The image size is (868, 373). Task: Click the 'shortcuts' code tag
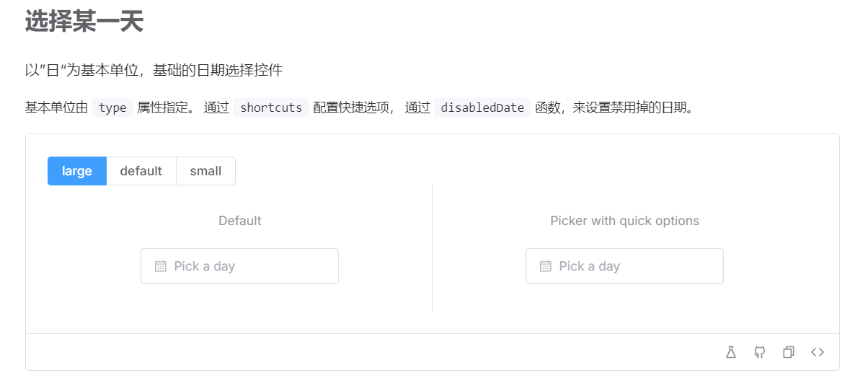pyautogui.click(x=271, y=108)
